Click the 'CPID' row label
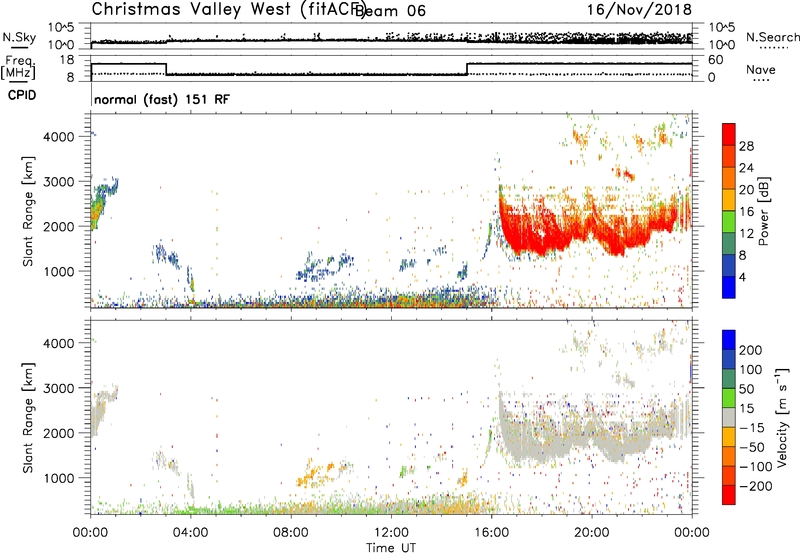The height and width of the screenshot is (554, 800). pyautogui.click(x=21, y=95)
